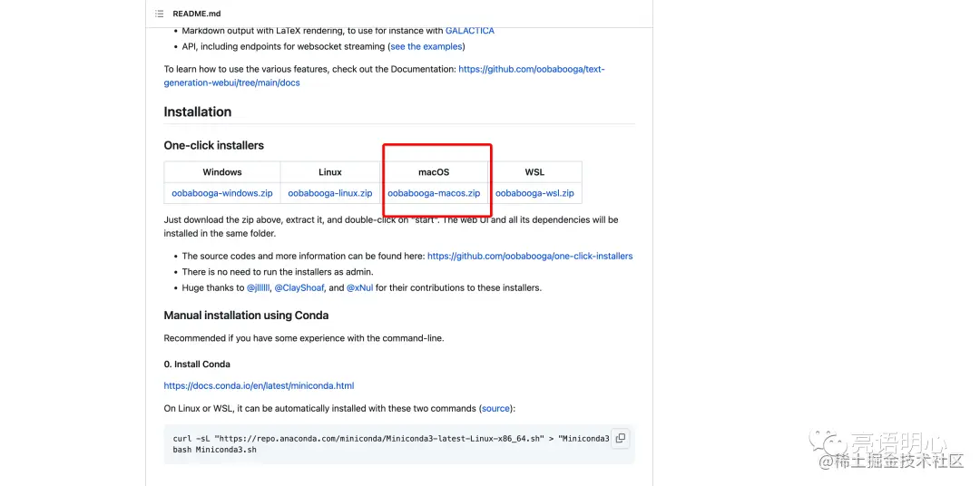The width and height of the screenshot is (980, 486).
Task: Click the "Recommended if you have some experience" sentence
Action: [304, 338]
